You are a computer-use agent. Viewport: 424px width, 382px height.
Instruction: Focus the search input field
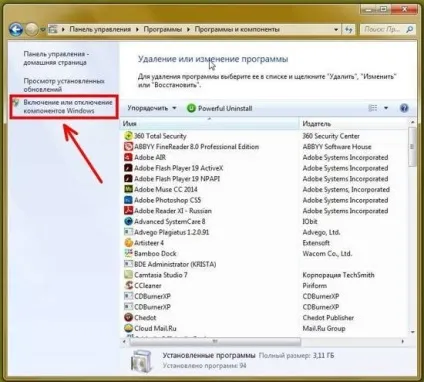pyautogui.click(x=383, y=30)
